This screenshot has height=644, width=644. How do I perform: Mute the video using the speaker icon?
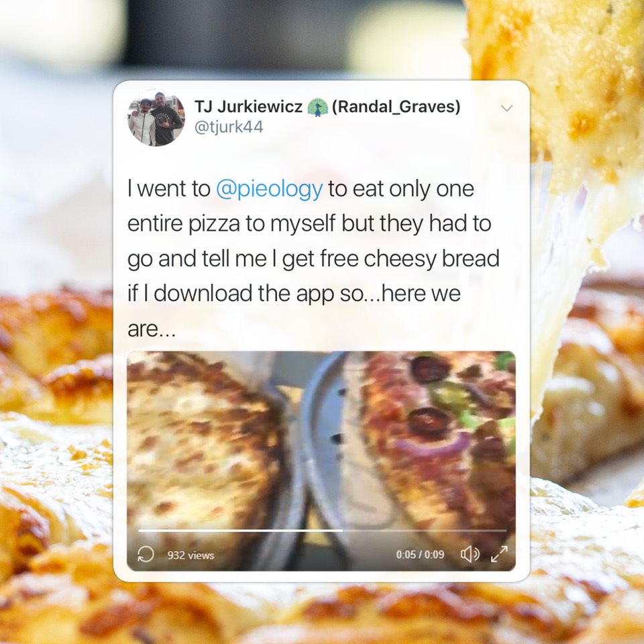[470, 555]
